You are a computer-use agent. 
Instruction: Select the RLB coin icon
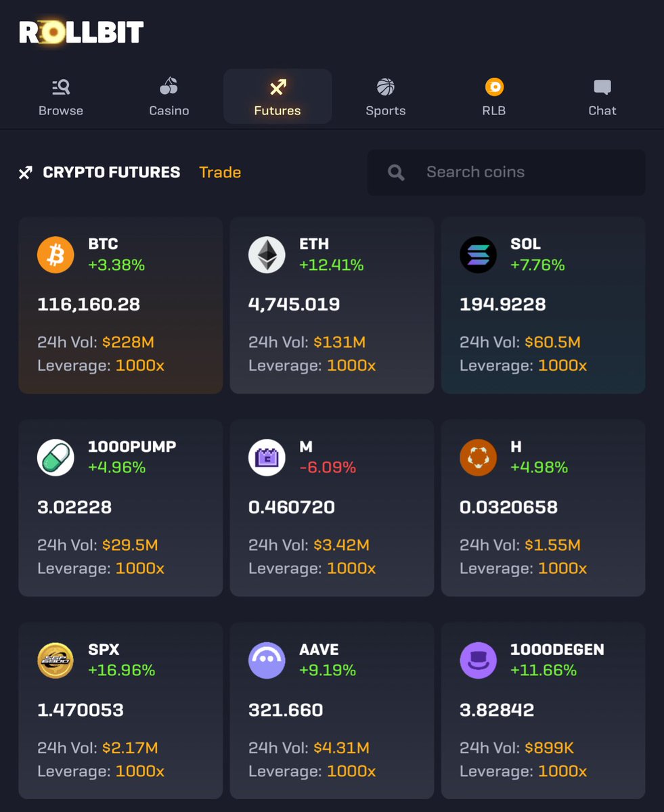(495, 87)
